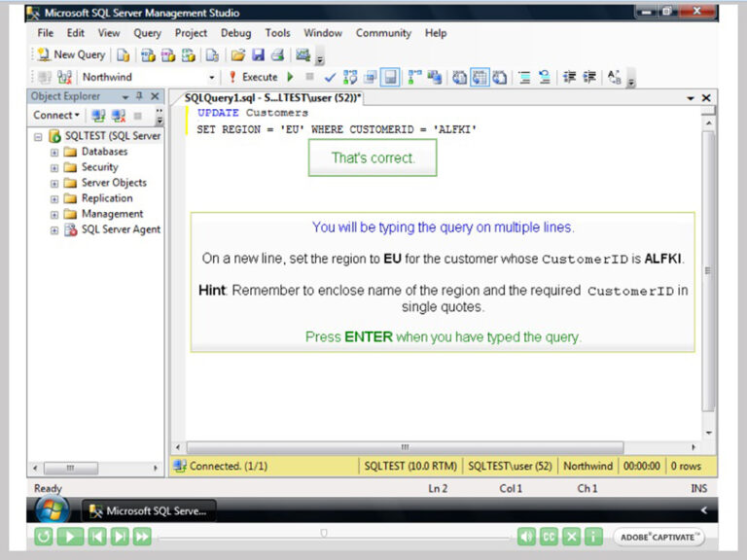
Task: Pin the Object Explorer auto-hide pushpin
Action: [x=139, y=96]
